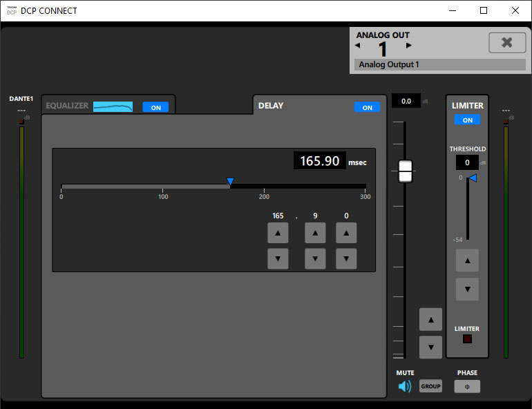Decrease the delay tenths digit (9)

[x=315, y=258]
